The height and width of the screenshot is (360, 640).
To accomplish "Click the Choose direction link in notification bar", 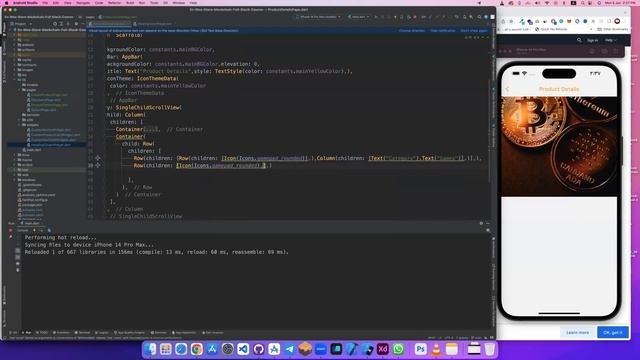I will [x=412, y=31].
